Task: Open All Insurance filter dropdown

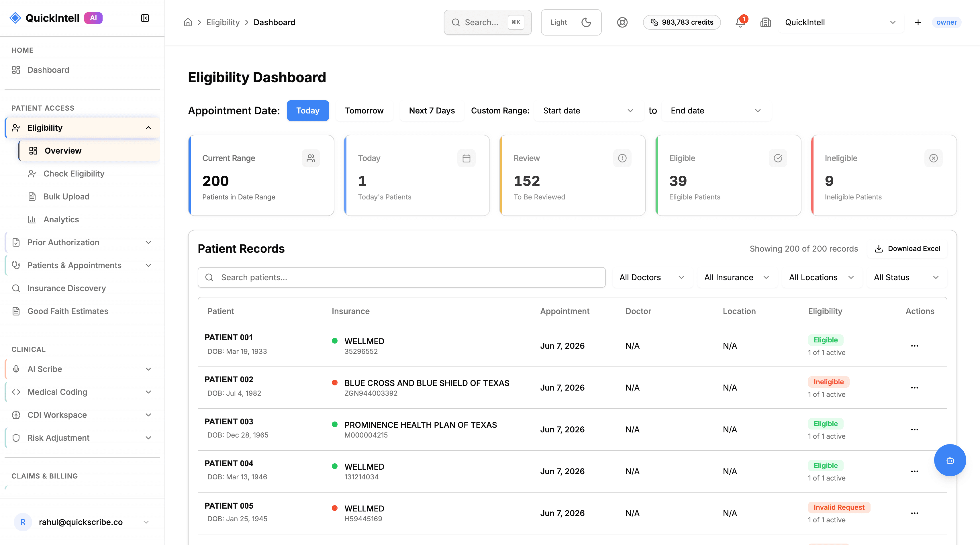Action: coord(737,278)
